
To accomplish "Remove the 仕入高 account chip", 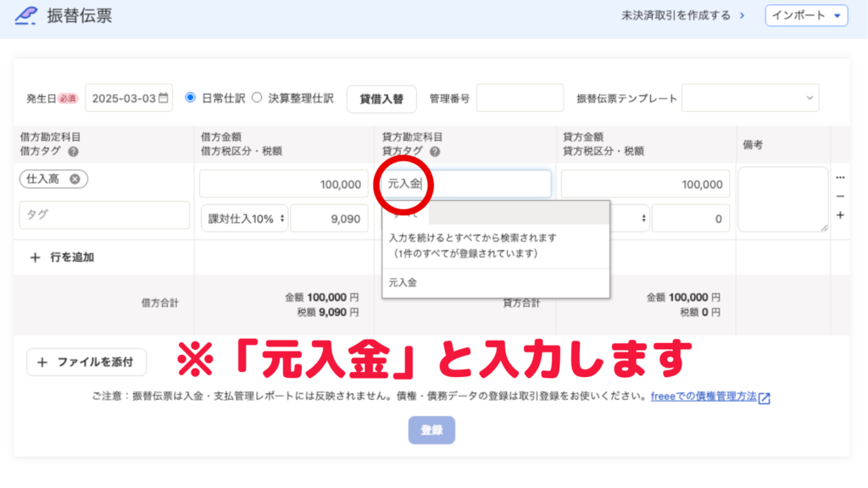I will [75, 179].
